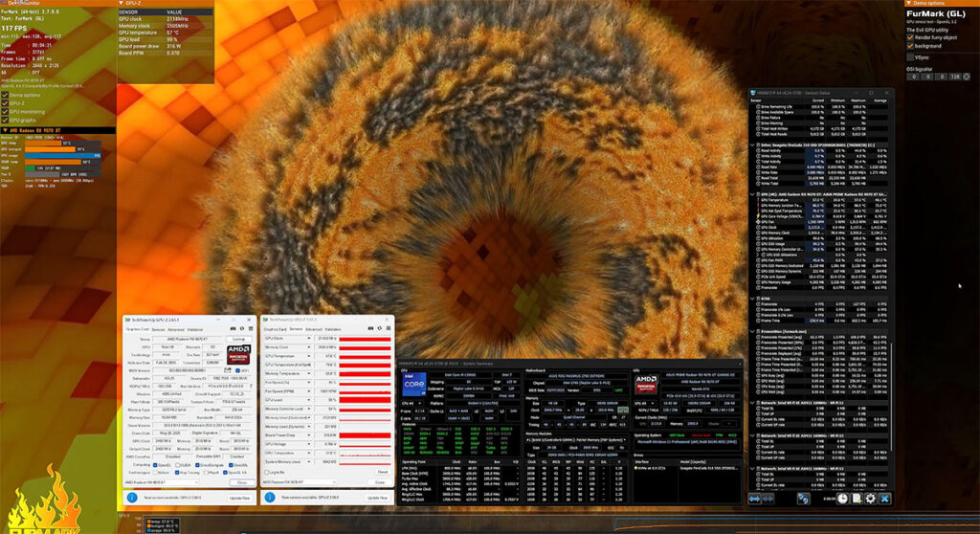This screenshot has width=980, height=534.
Task: Open Board Power Draw sensor dropdown
Action: pos(309,435)
